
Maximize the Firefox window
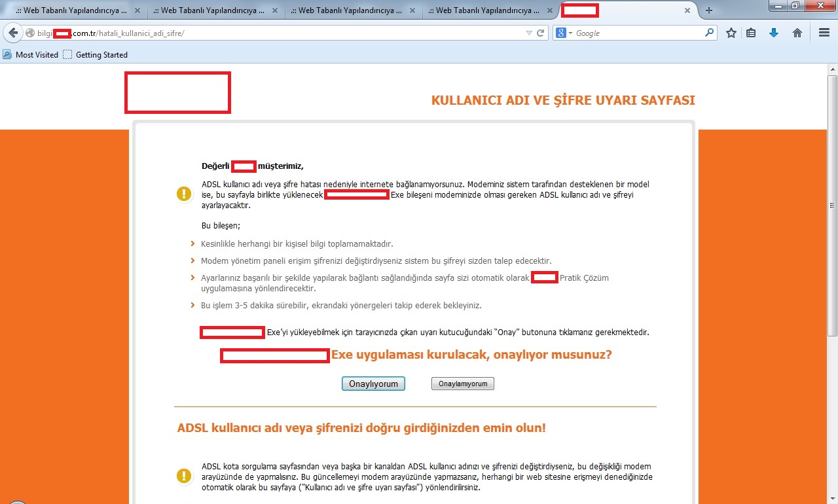[x=795, y=5]
